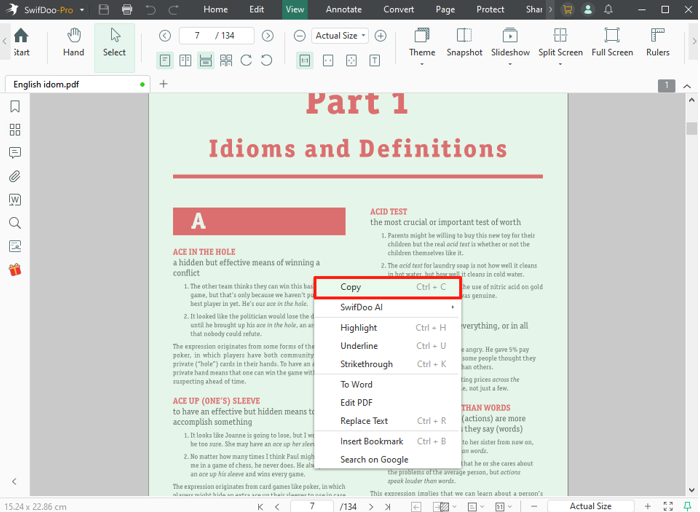Viewport: 700px width, 512px height.
Task: Open the search magnifier in sidebar
Action: pos(15,223)
